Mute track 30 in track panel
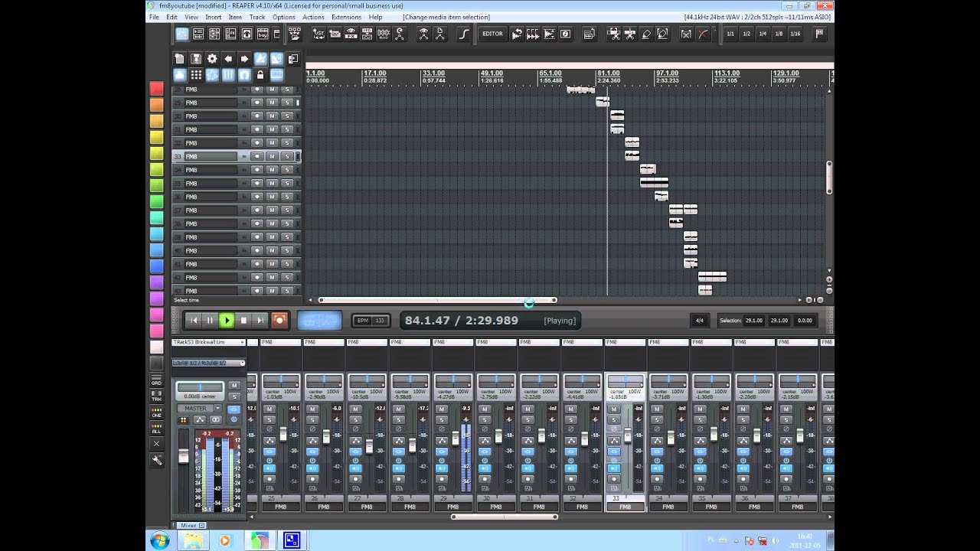Screen dimensions: 980x551 pyautogui.click(x=271, y=116)
